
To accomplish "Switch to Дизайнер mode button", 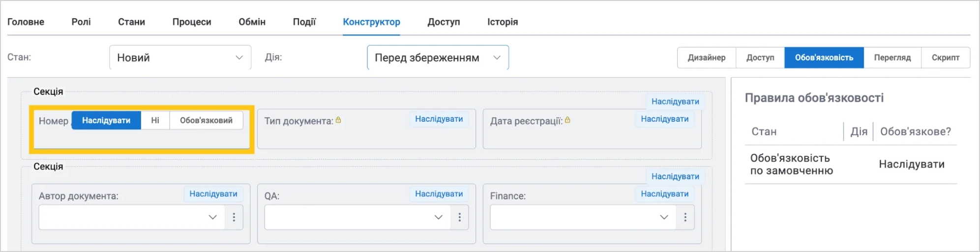I will point(707,57).
